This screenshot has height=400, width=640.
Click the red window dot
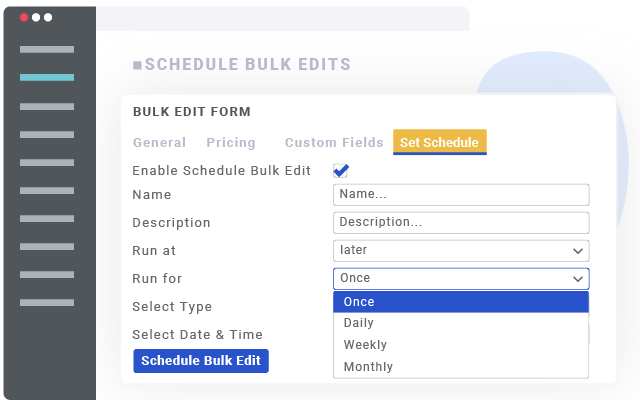(x=24, y=18)
